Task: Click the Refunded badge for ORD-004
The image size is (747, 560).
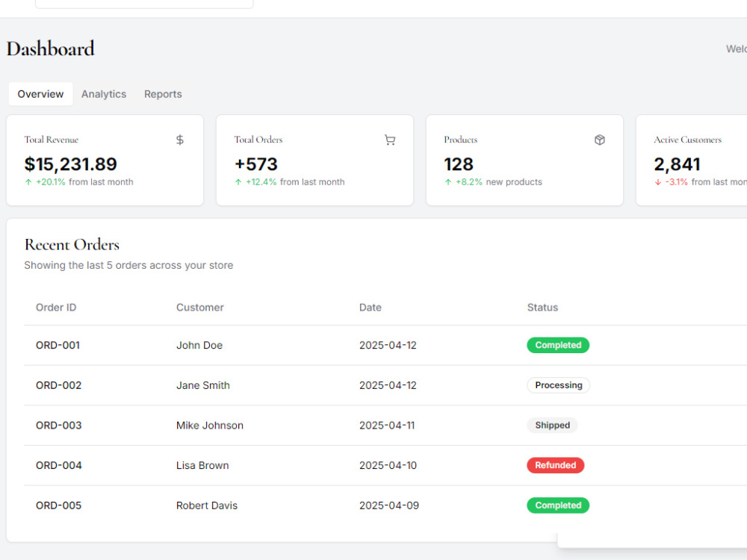Action: [556, 464]
